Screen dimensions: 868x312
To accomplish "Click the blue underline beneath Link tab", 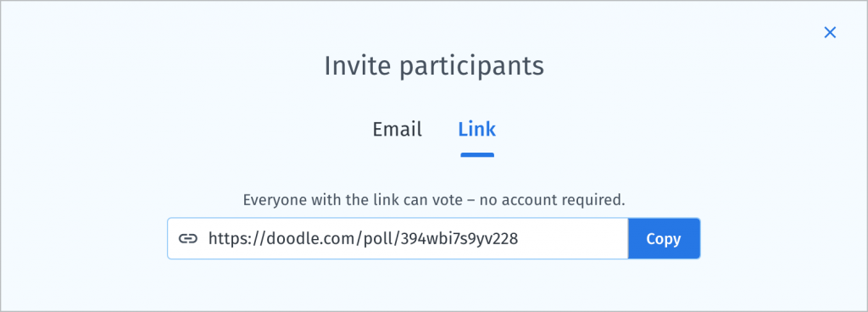I will click(477, 155).
